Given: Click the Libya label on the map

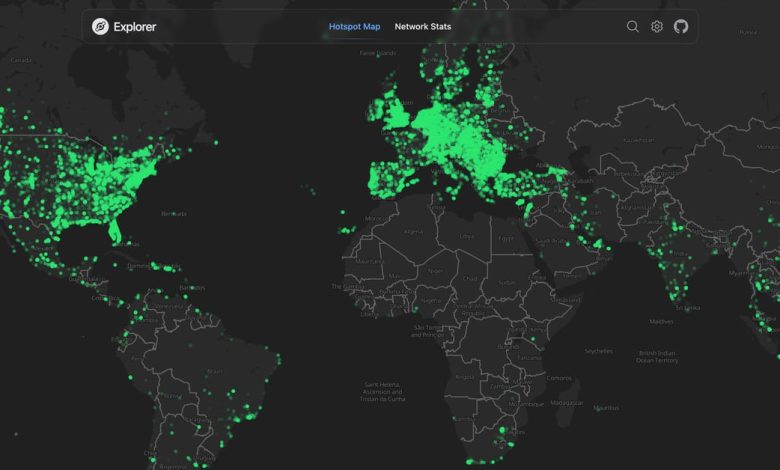Looking at the screenshot, I should (466, 236).
